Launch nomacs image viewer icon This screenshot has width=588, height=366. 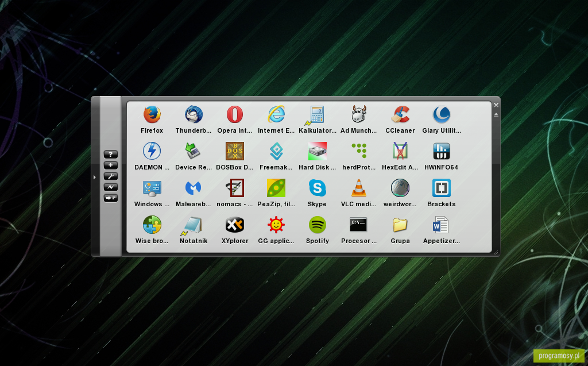235,188
